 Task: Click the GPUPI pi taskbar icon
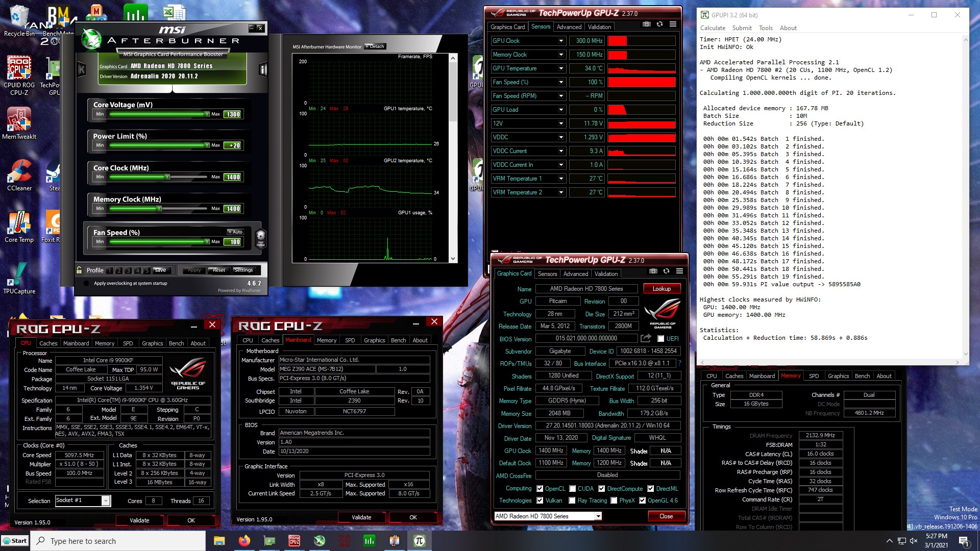420,541
